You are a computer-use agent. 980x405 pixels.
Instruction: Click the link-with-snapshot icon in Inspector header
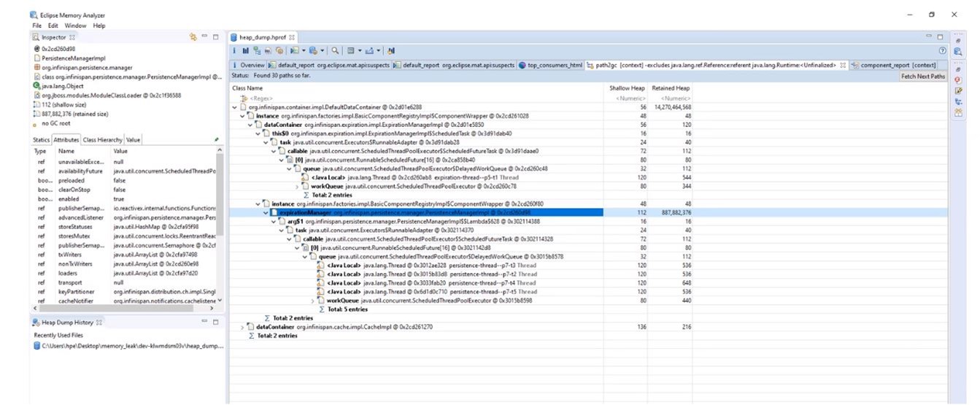(193, 36)
